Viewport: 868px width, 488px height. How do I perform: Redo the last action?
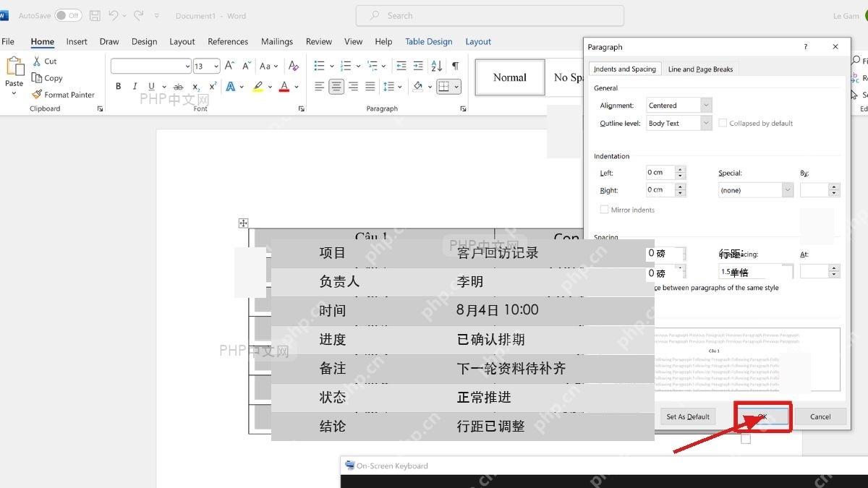click(138, 15)
